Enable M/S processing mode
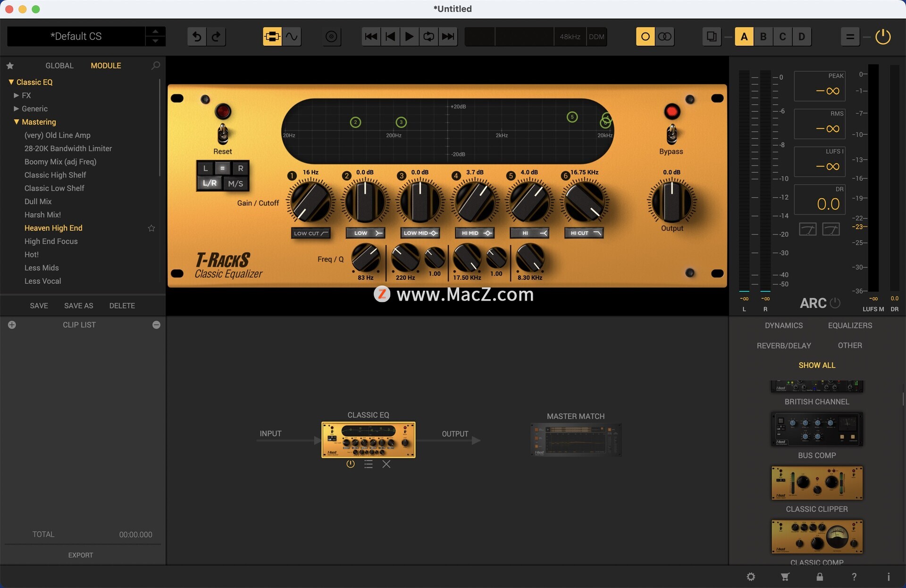The height and width of the screenshot is (588, 906). 235,184
